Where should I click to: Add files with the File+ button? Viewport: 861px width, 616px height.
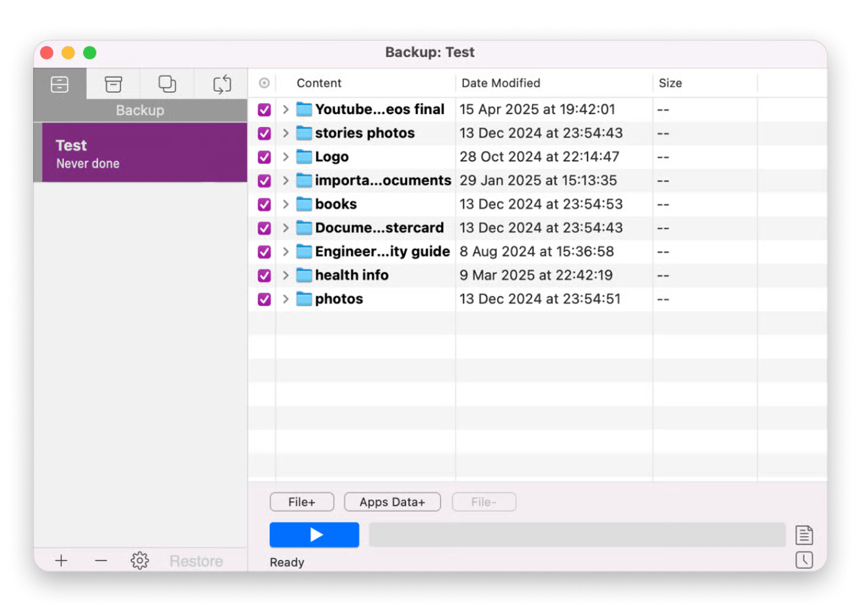(x=301, y=502)
